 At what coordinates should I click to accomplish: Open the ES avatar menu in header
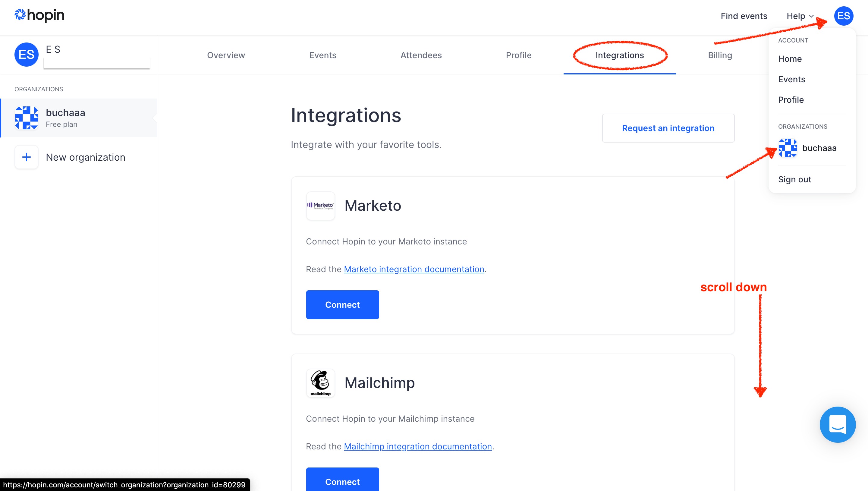pos(843,16)
